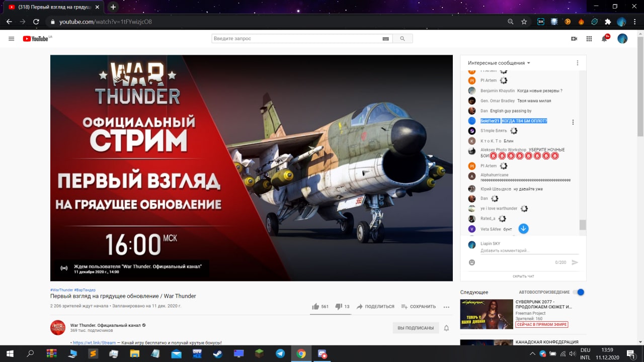Screen dimensions: 644x362
Task: Hide the chat via СКРЫТЬ ЧАТ
Action: 523,277
